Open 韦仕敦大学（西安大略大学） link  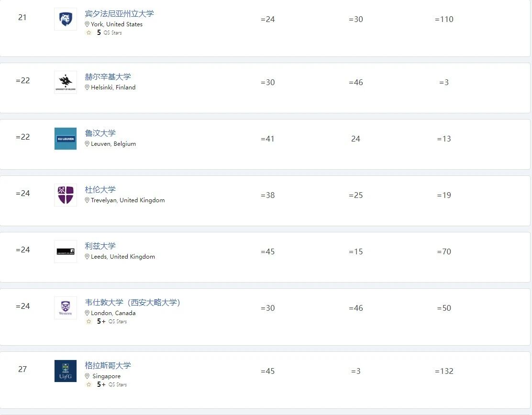pyautogui.click(x=133, y=303)
